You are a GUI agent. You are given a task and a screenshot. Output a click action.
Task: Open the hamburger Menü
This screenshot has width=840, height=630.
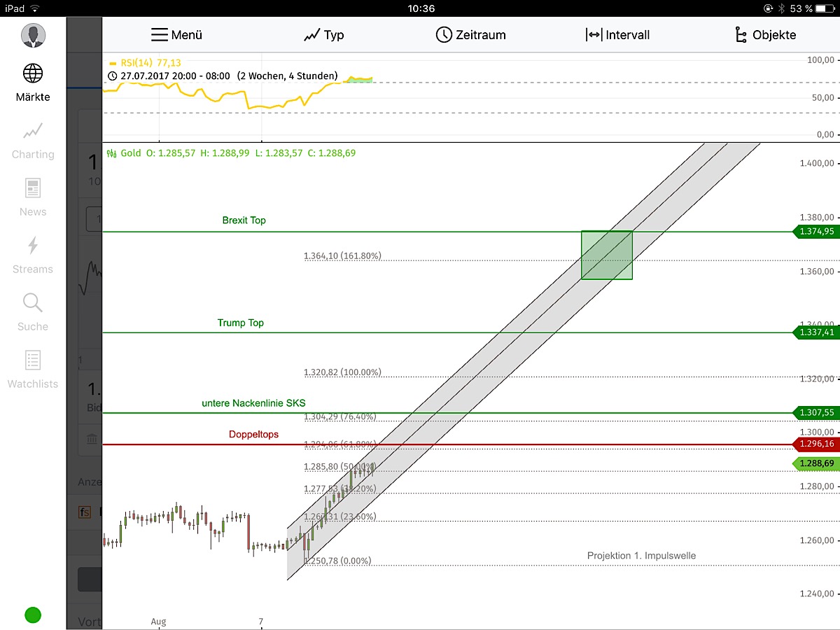tap(176, 34)
